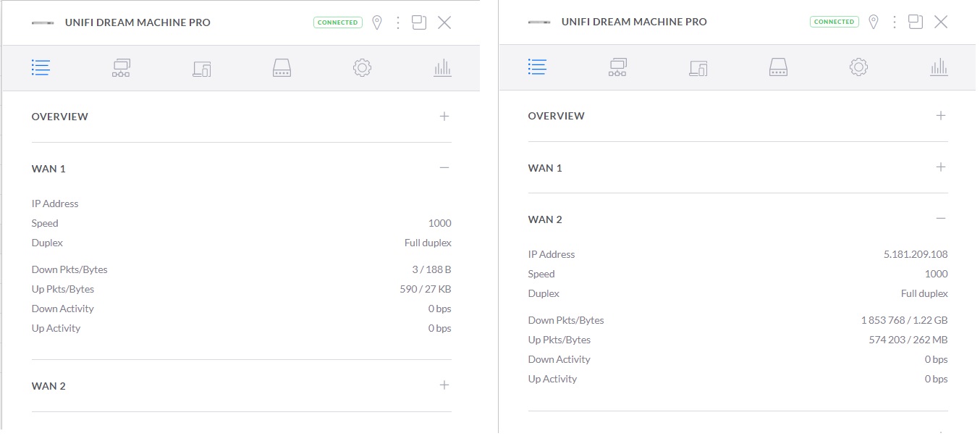
Task: Click WAN 2 Up Activity 0 bps value
Action: point(936,379)
